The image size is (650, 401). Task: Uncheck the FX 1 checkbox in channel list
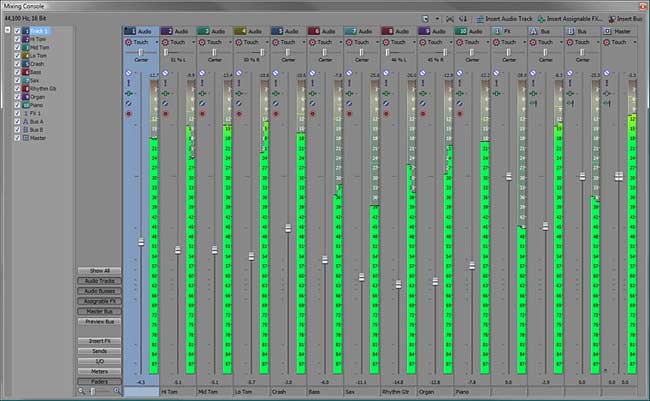click(17, 113)
